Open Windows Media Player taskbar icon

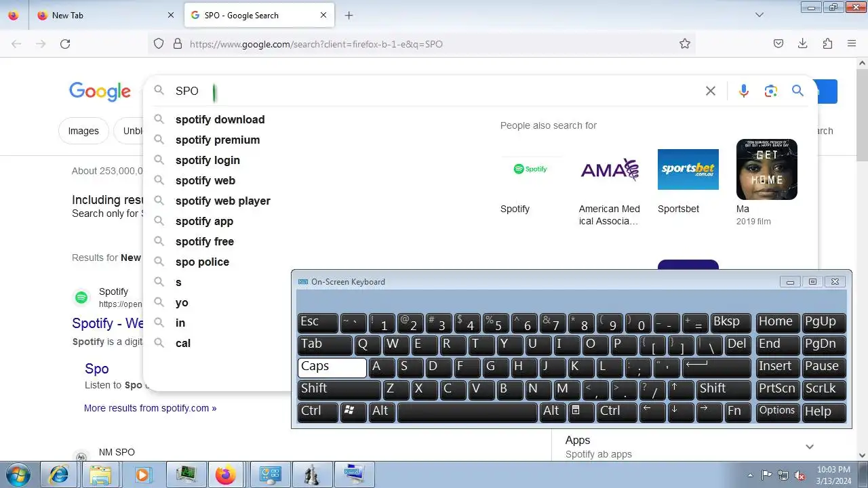point(142,474)
